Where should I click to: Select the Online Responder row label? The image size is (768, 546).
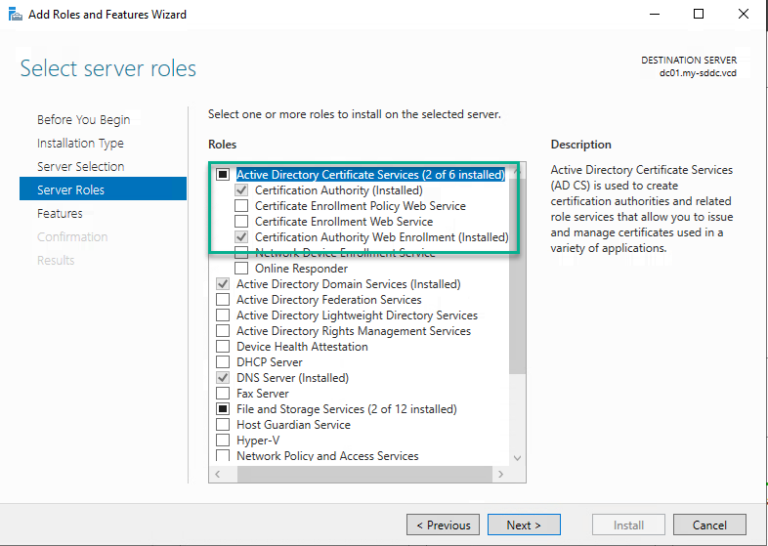pyautogui.click(x=301, y=268)
